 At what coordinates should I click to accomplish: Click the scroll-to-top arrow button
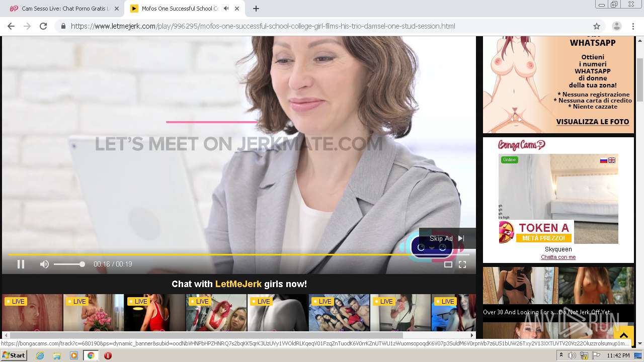(x=623, y=335)
